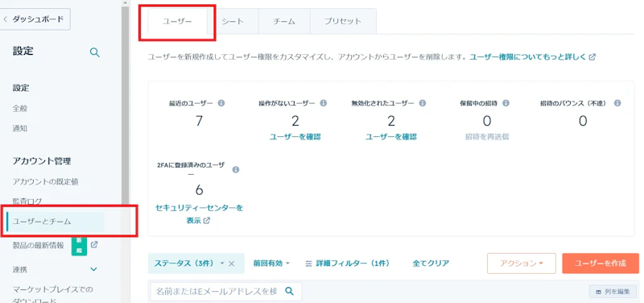Open 監査ログ in sidebar
This screenshot has width=644, height=303.
tap(27, 201)
